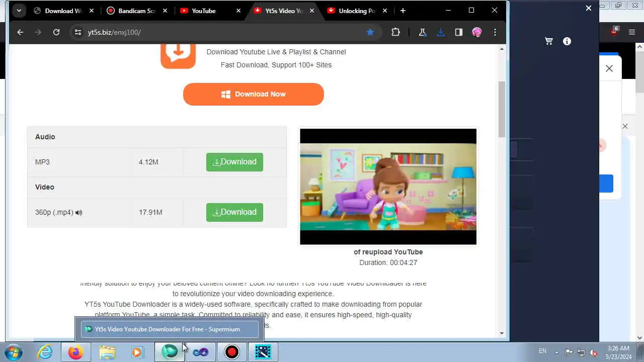Image resolution: width=644 pixels, height=362 pixels.
Task: Click the Duration: 00:04:27 text
Action: [x=388, y=262]
